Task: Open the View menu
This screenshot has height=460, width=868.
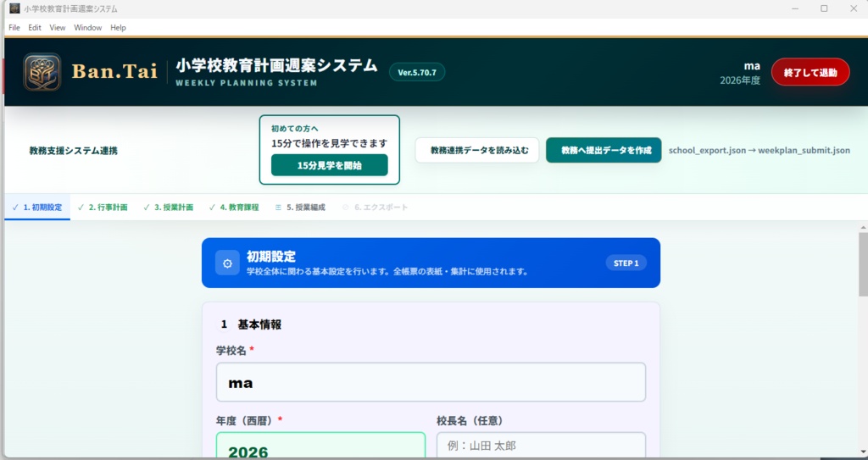Action: point(58,28)
